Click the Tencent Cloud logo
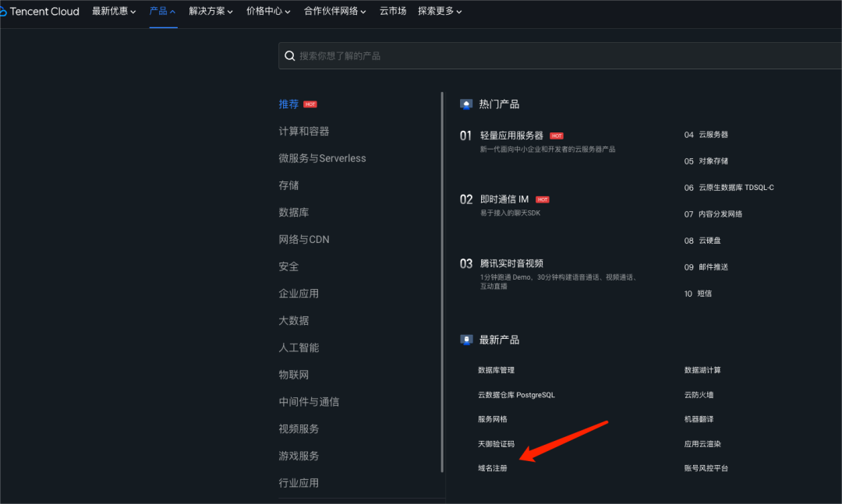This screenshot has width=842, height=504. coord(40,11)
